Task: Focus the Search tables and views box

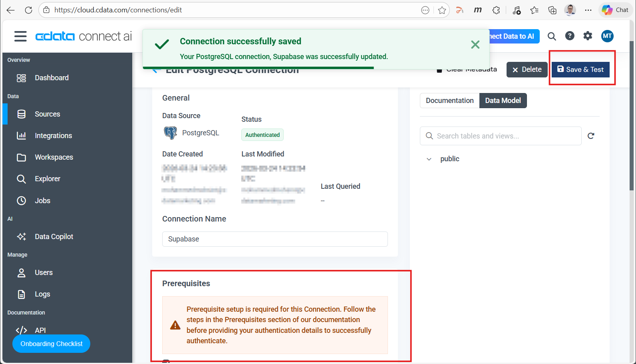Action: coord(503,136)
